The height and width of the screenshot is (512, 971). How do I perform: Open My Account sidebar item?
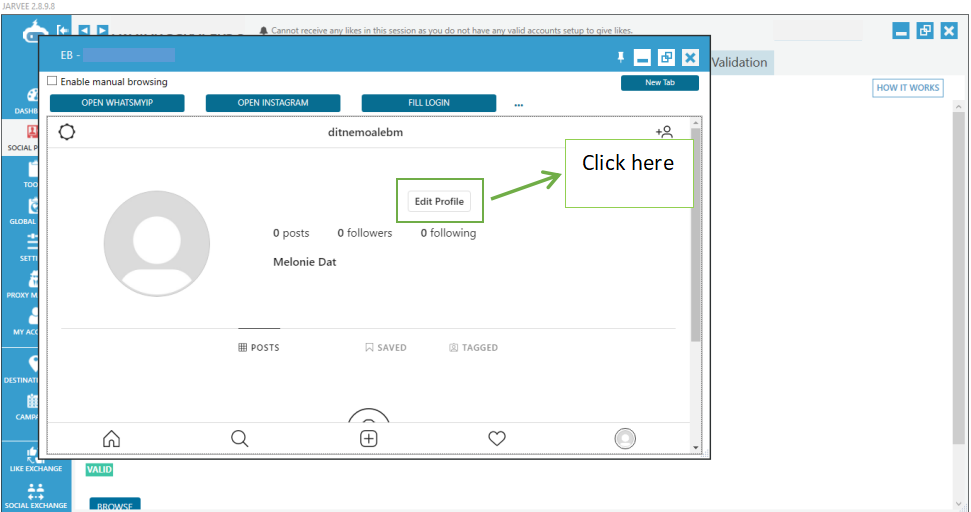24,321
